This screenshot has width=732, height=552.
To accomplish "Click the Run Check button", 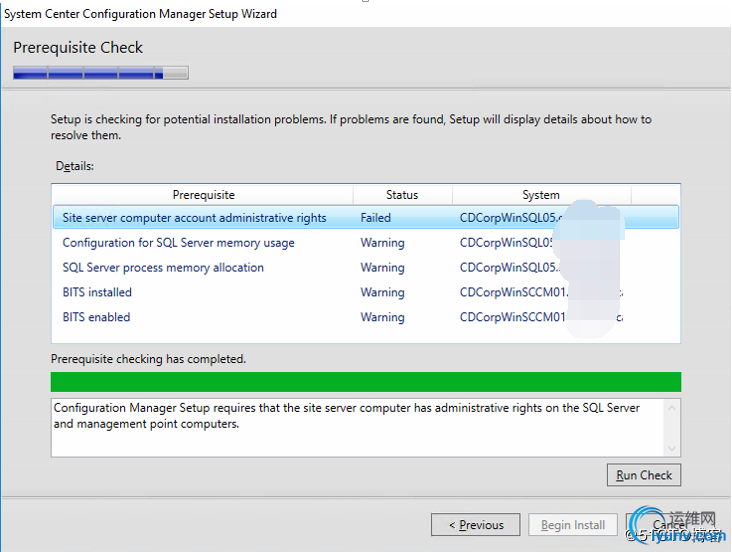I will (x=644, y=475).
